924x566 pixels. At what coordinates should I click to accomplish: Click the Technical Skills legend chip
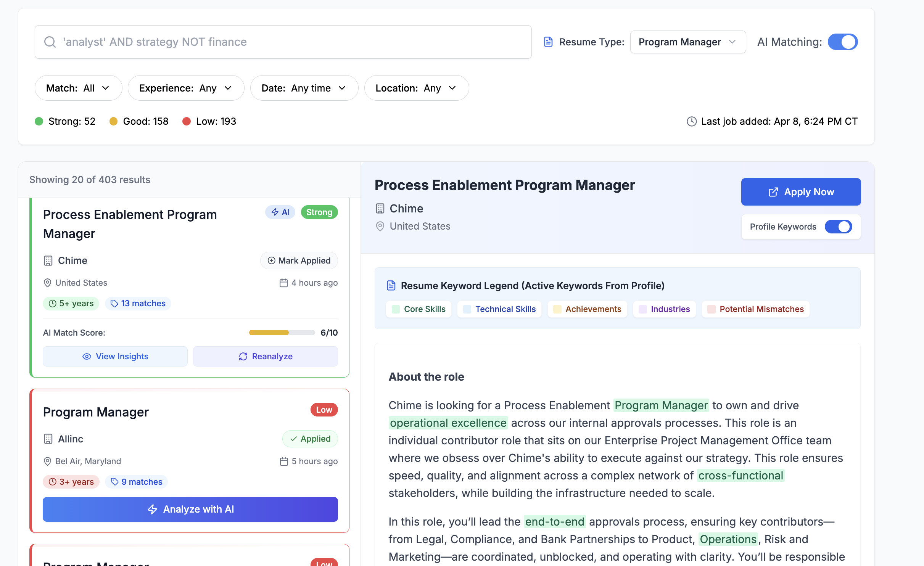[499, 309]
